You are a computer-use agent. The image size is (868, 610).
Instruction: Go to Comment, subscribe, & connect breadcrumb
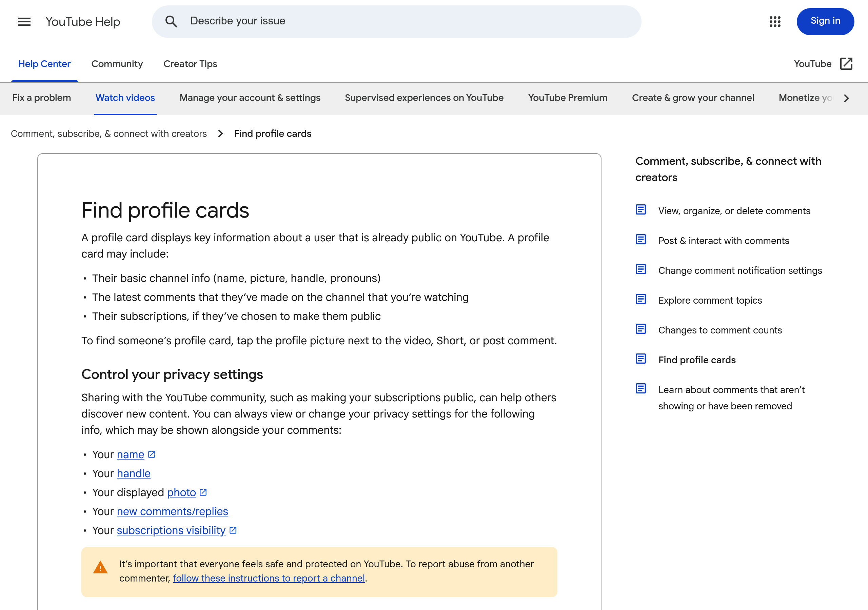coord(109,134)
